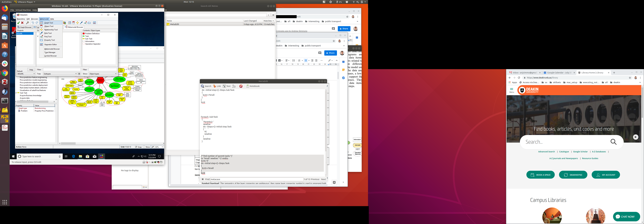The image size is (644, 224).
Task: Click the blue arrow Role Tool toolbar icon
Action: pyautogui.click(x=81, y=23)
